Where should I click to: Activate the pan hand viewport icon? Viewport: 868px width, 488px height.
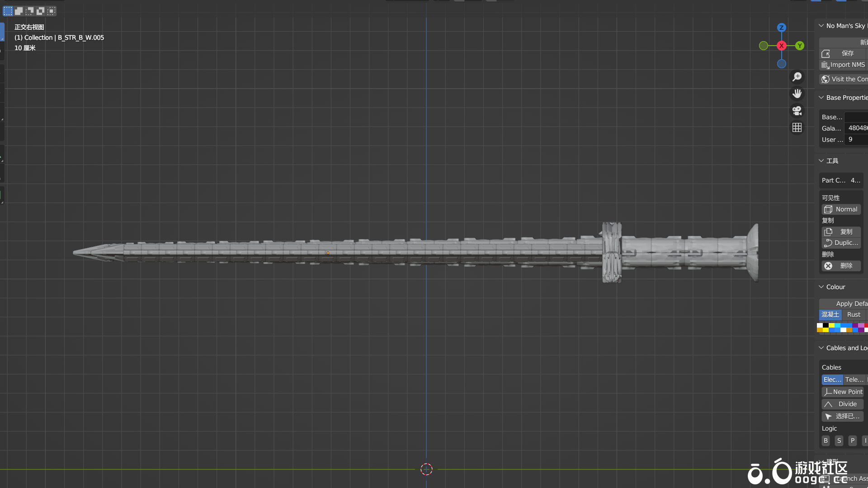pyautogui.click(x=797, y=94)
